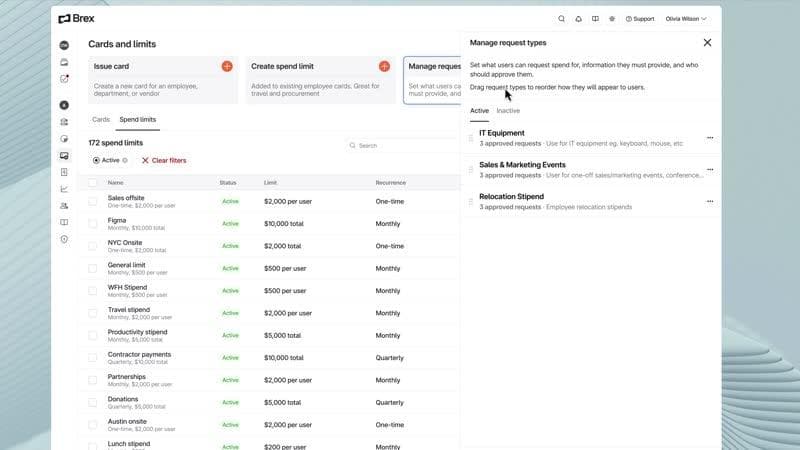Click the orange plus on Create spend limit
The width and height of the screenshot is (800, 450).
point(384,66)
